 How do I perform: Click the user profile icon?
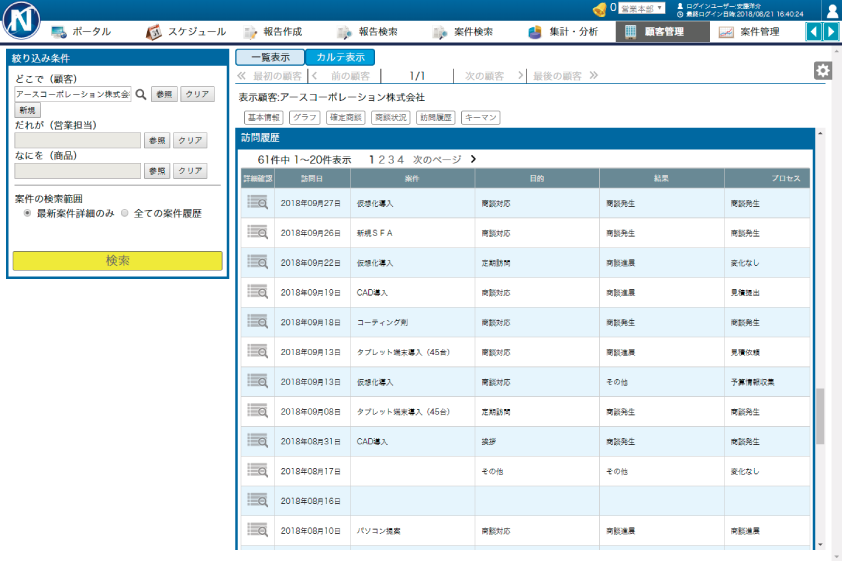tap(832, 11)
